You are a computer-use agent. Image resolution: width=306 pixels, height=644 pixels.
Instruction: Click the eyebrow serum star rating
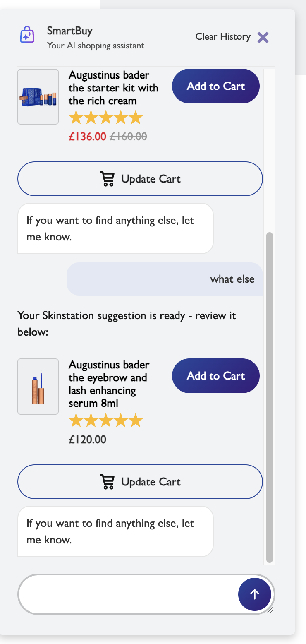[105, 421]
